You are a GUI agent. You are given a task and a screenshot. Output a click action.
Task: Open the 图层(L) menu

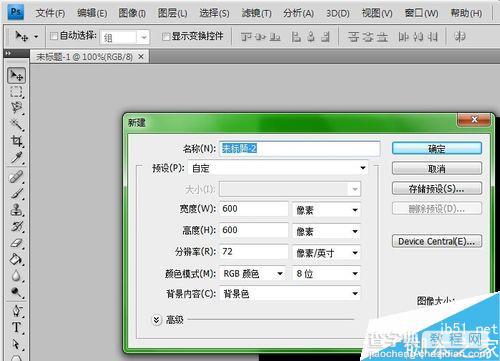172,13
